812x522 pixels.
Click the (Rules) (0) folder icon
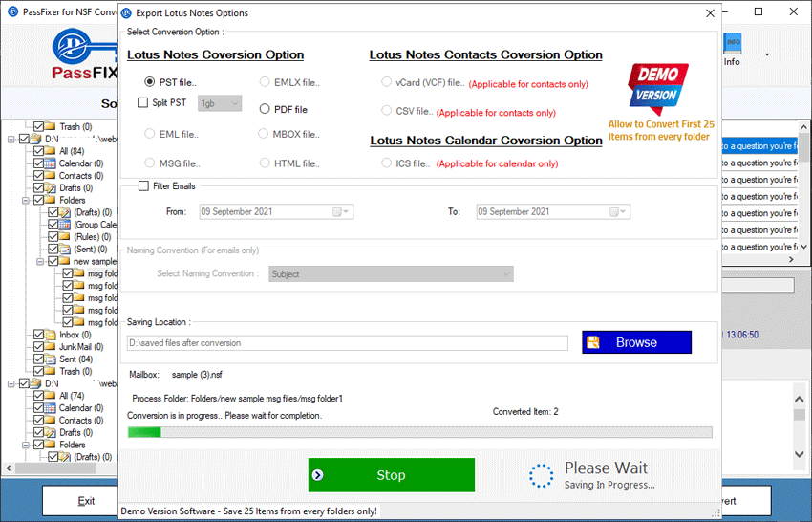[65, 236]
